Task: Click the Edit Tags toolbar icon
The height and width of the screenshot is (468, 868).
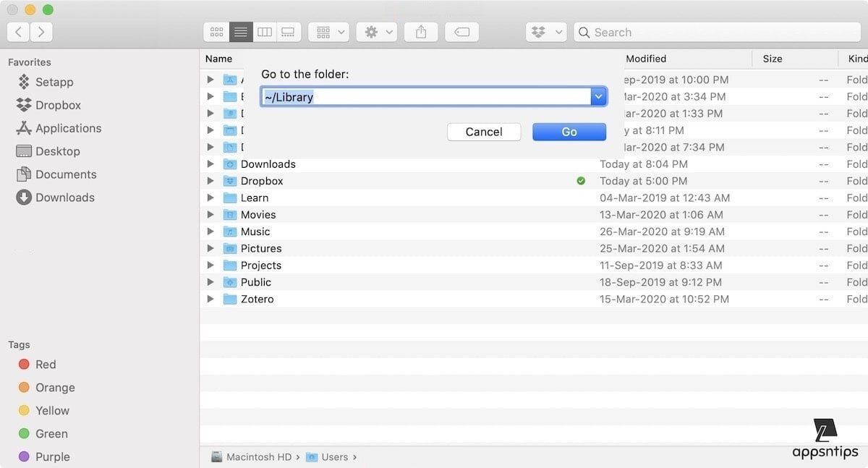Action: pos(462,32)
